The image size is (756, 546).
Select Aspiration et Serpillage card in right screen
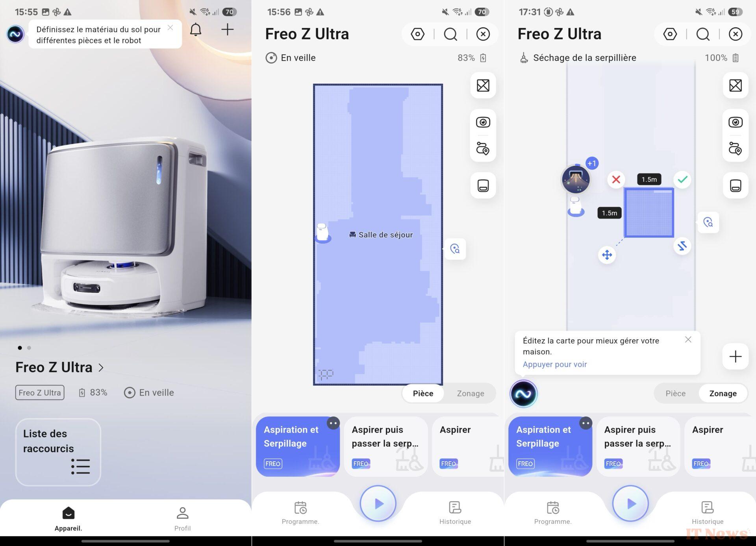click(x=550, y=446)
